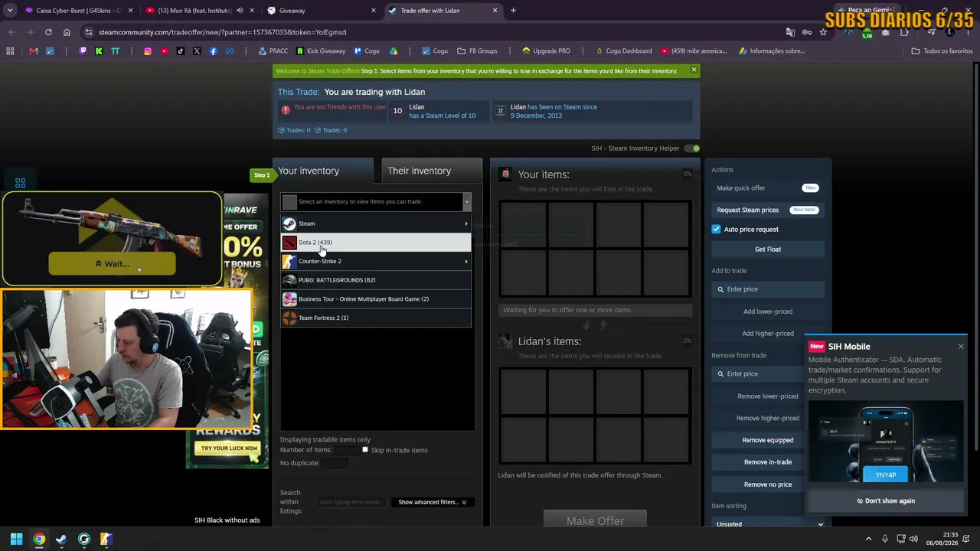Click Remove in-trade button
This screenshot has width=980, height=551.
[768, 462]
